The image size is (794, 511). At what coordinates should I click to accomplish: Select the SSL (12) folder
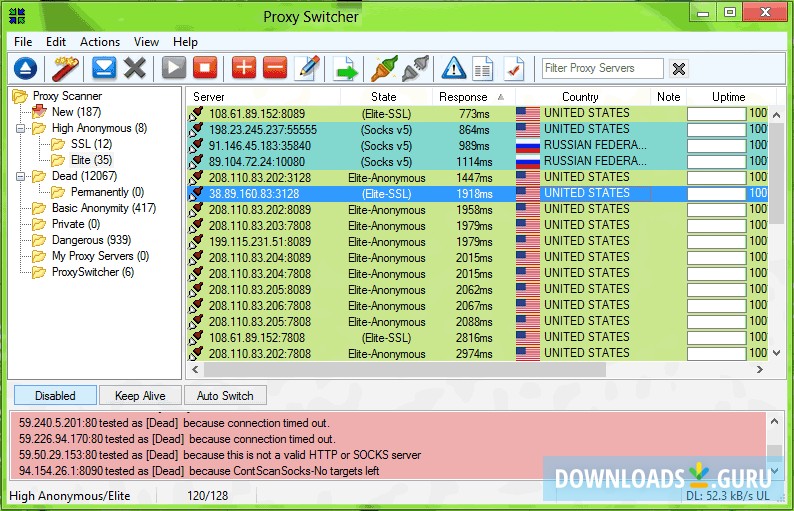click(91, 144)
